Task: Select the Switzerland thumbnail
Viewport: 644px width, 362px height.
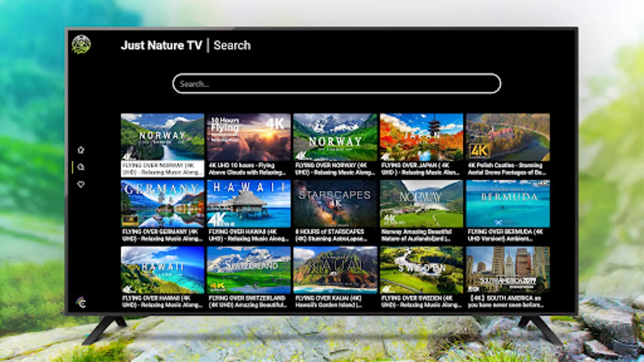Action: point(249,270)
